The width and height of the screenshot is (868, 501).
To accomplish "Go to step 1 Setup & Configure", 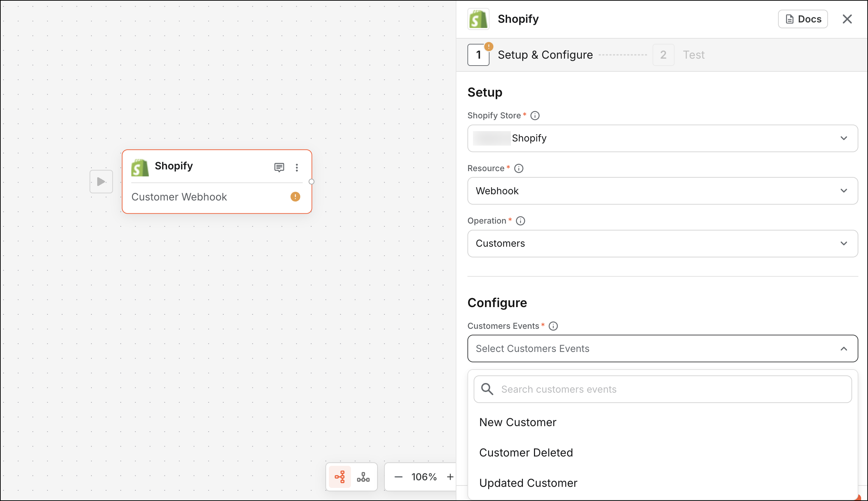I will [530, 55].
